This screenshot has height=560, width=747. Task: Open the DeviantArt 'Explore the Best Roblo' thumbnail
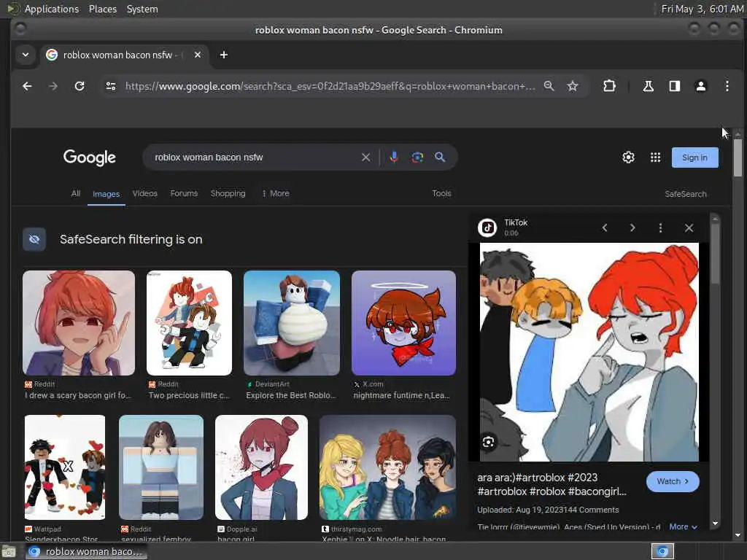(292, 323)
